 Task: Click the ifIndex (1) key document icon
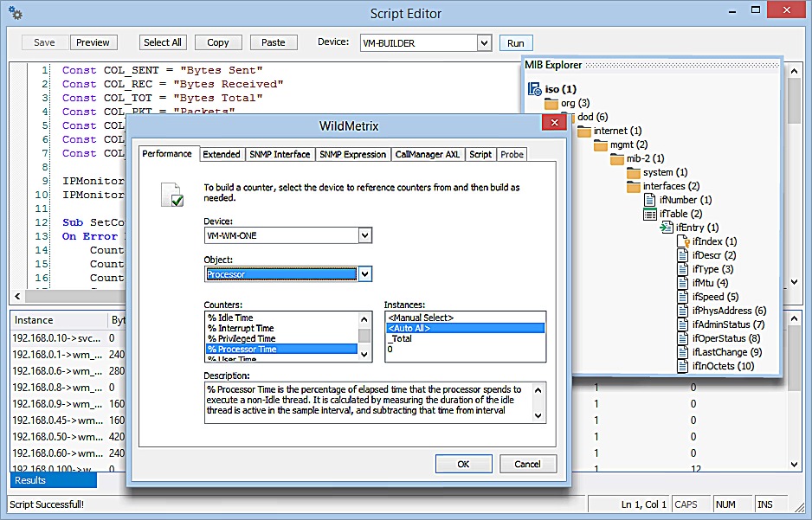[x=684, y=241]
